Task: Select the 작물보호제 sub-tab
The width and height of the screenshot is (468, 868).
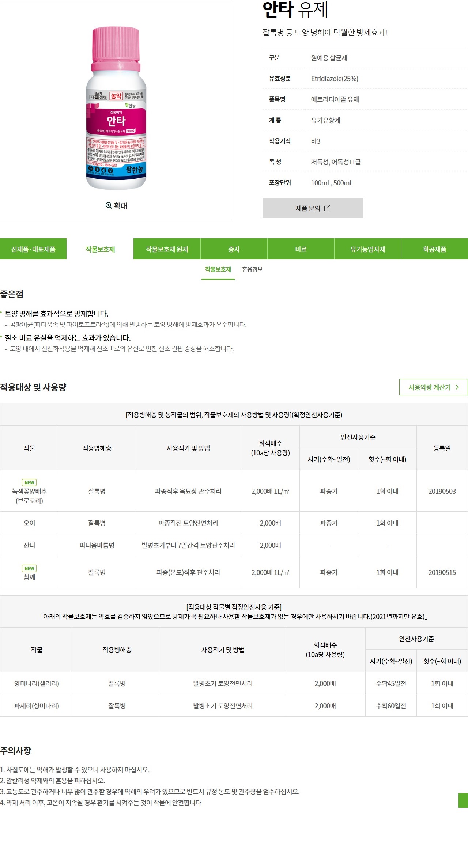Action: click(218, 269)
